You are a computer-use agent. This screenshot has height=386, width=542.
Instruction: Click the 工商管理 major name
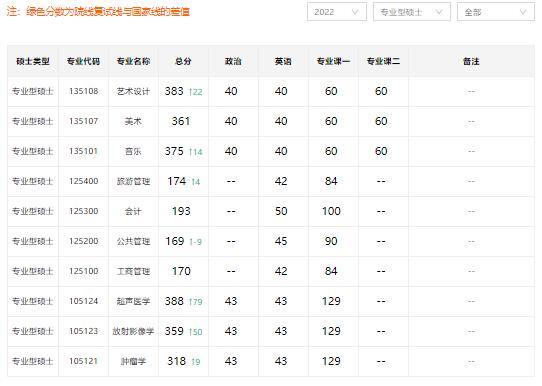[133, 271]
